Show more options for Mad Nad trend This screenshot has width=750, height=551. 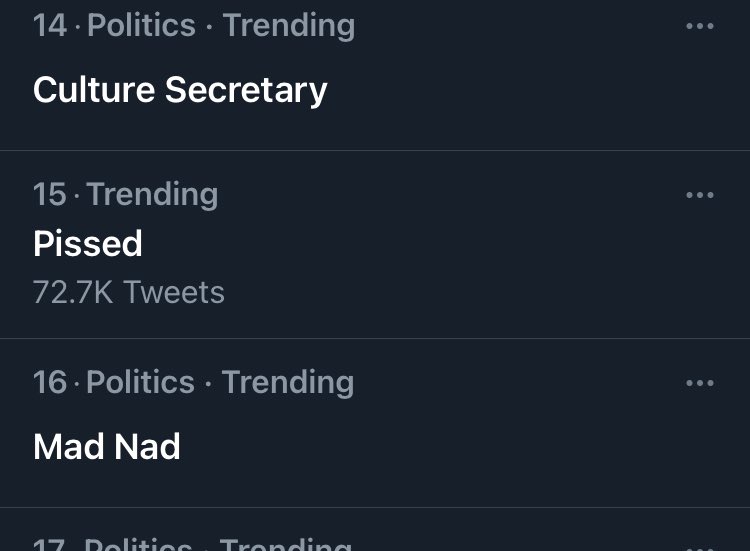(x=700, y=383)
